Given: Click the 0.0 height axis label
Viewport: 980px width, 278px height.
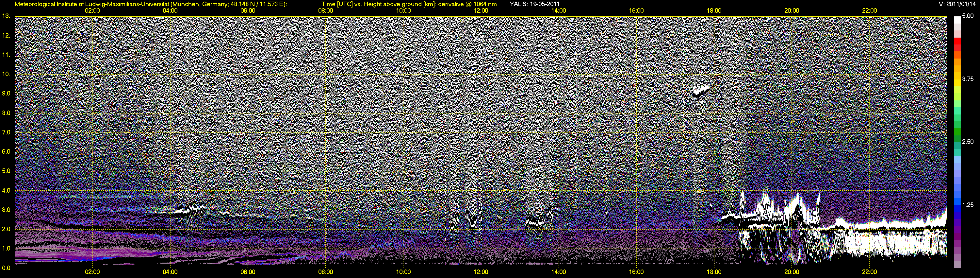Looking at the screenshot, I should coord(6,268).
